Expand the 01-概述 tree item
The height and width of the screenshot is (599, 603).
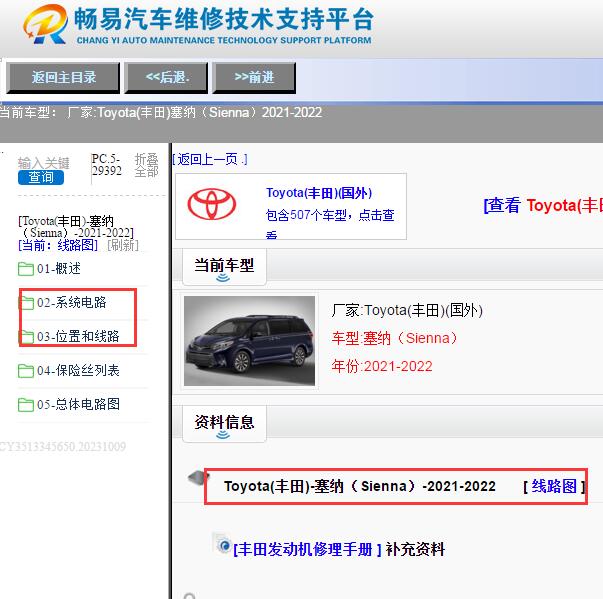[59, 268]
